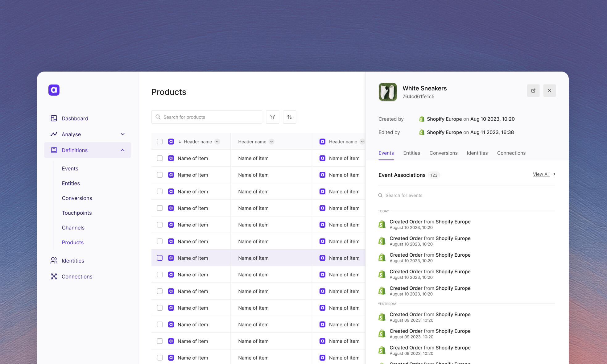Click the View All link
This screenshot has width=607, height=364.
pyautogui.click(x=541, y=174)
